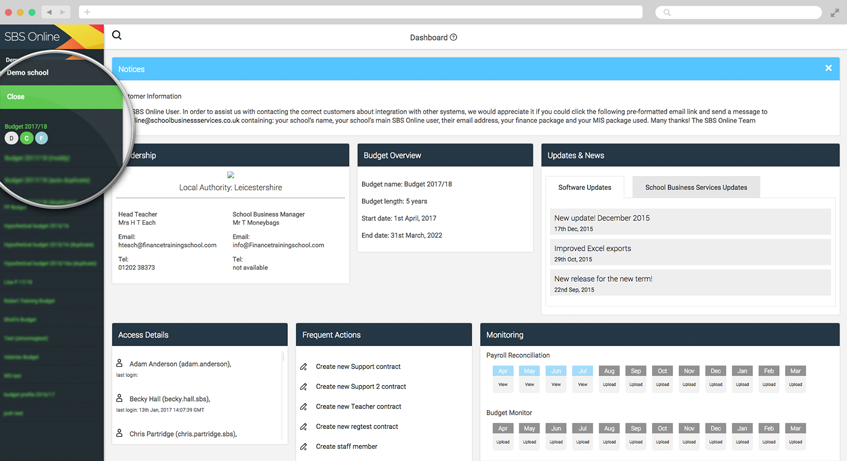This screenshot has width=847, height=461.
Task: Click the green C badge under Budget 2017/18
Action: 27,138
